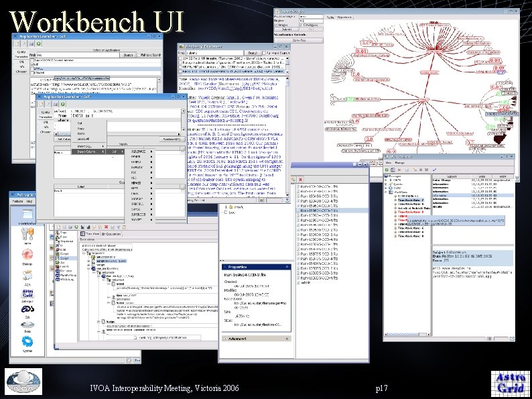Click new document icon in front Application Launcher

coord(41,104)
